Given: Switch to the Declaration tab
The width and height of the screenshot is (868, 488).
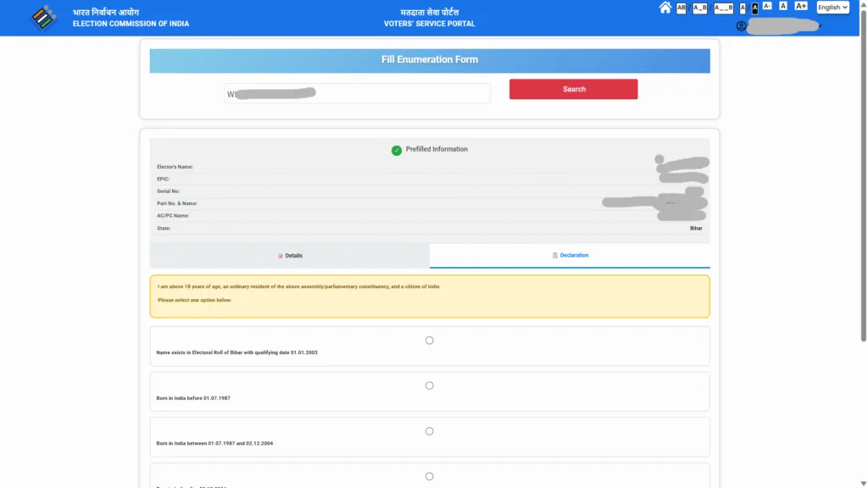Looking at the screenshot, I should coord(570,255).
